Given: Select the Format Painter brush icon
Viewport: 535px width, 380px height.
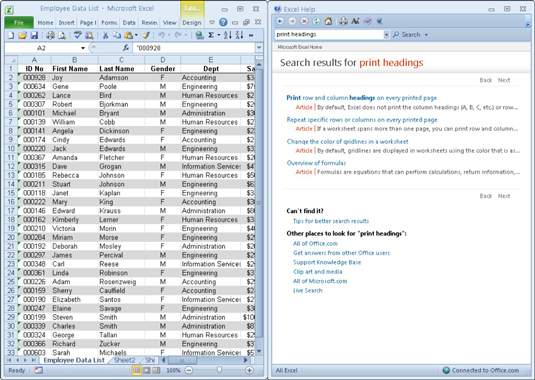Looking at the screenshot, I should coord(146,35).
